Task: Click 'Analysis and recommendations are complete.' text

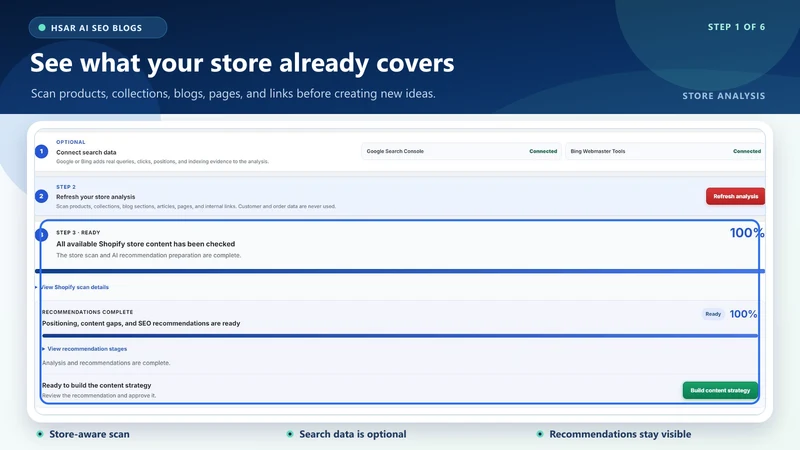Action: [x=106, y=363]
